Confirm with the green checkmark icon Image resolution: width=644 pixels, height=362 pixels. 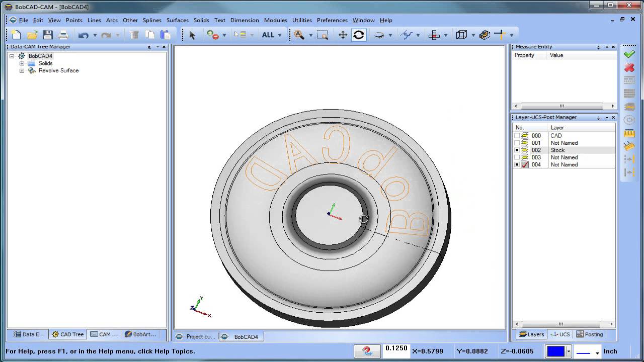[x=629, y=54]
